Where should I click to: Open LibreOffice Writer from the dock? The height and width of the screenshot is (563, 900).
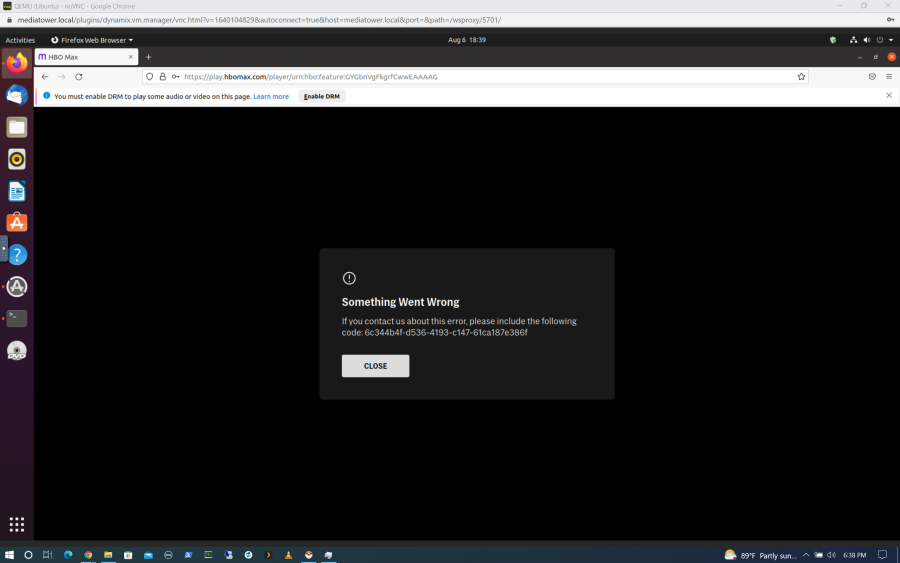pos(17,191)
